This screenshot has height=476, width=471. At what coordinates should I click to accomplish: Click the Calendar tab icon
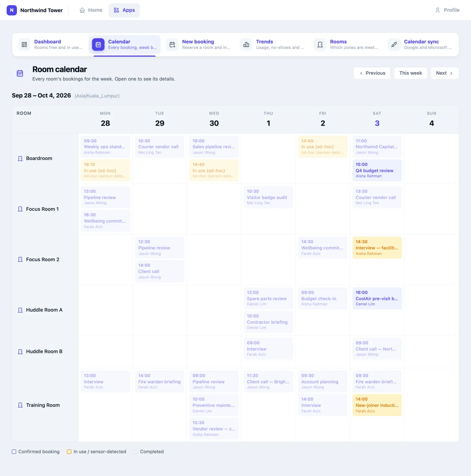coord(98,44)
